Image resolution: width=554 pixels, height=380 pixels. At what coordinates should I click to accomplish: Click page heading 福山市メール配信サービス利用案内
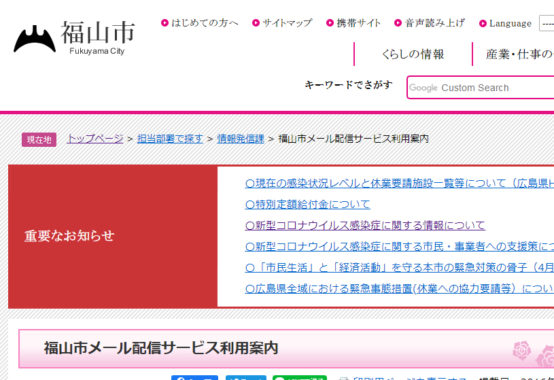click(x=161, y=348)
